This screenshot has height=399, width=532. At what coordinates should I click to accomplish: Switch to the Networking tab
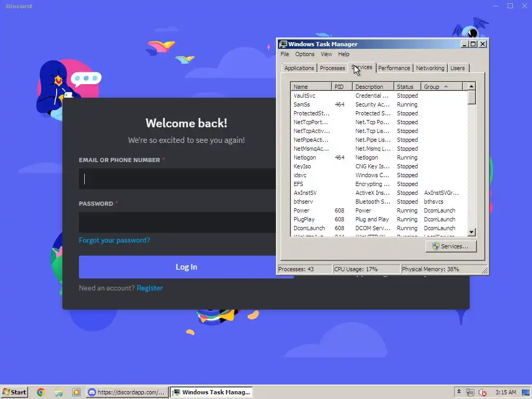[430, 68]
